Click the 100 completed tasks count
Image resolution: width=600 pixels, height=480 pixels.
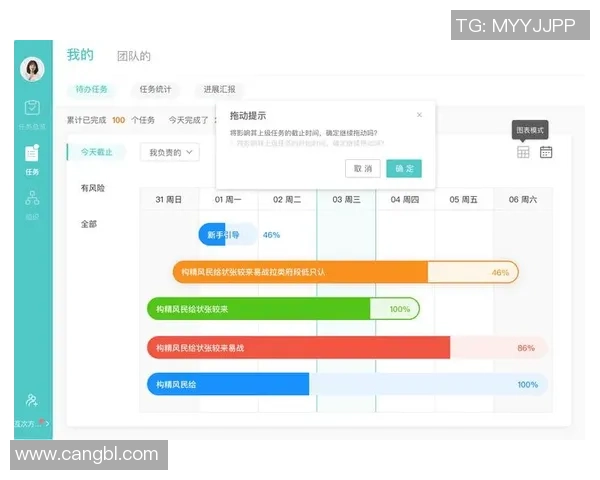[118, 120]
